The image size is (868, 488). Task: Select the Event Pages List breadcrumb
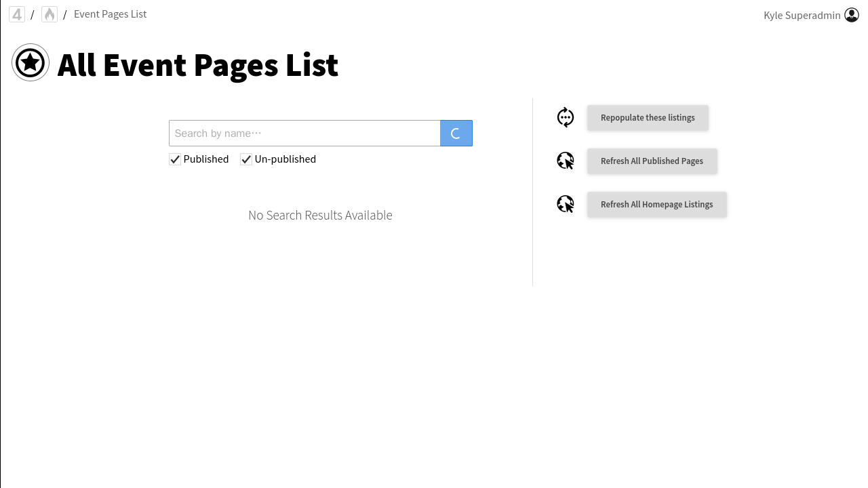[110, 14]
